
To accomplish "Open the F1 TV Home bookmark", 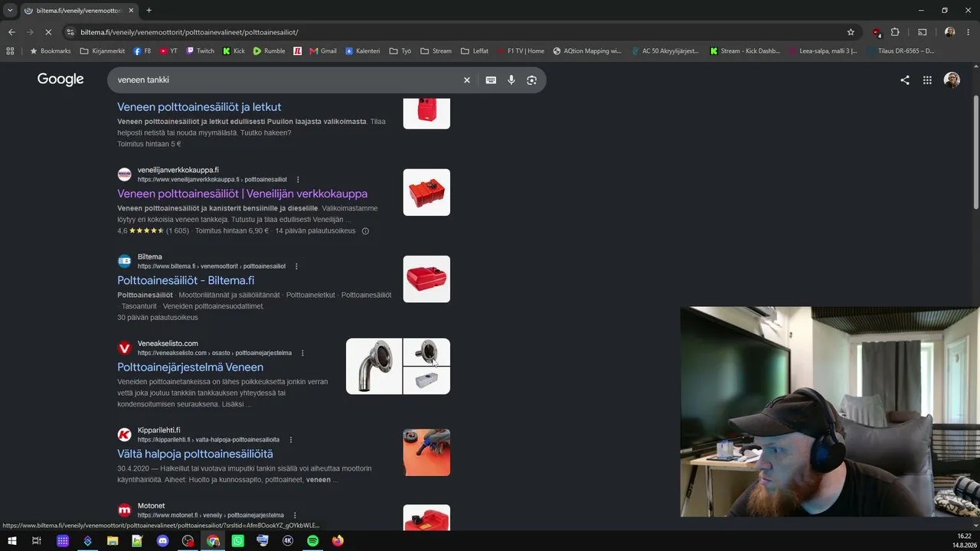I will click(x=521, y=51).
